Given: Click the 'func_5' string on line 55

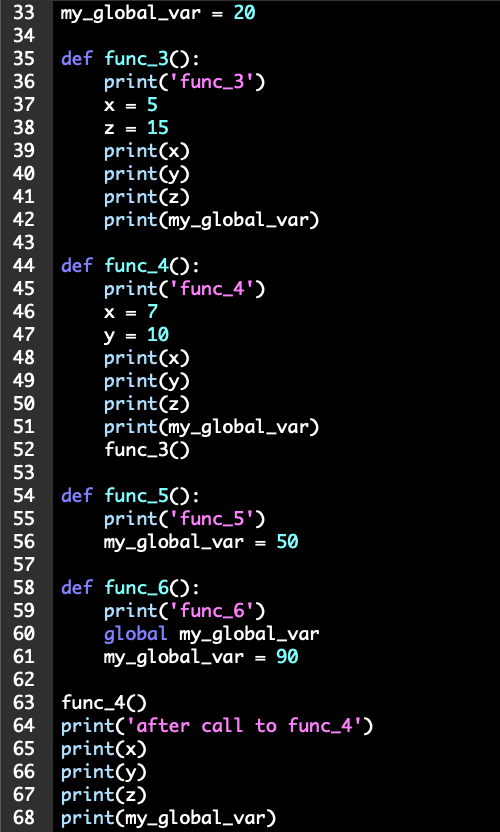Looking at the screenshot, I should [211, 518].
